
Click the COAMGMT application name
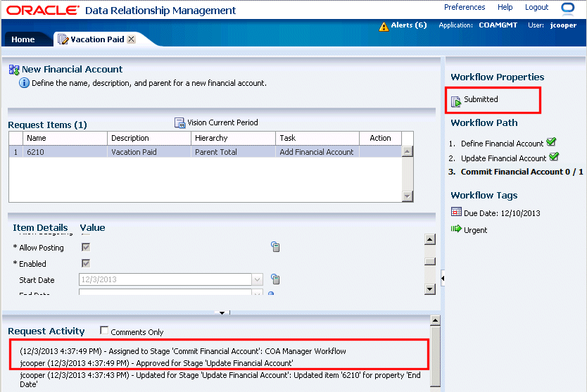[498, 25]
